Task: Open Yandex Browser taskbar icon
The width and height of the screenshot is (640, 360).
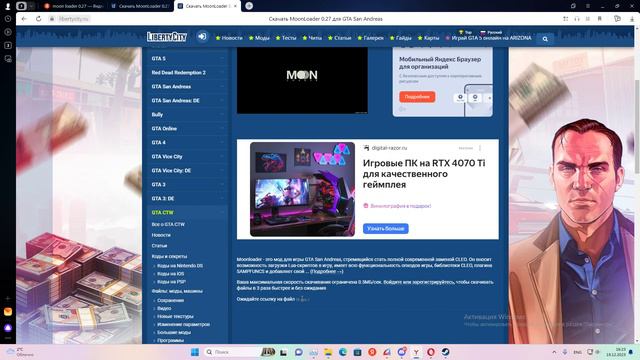Action: tap(416, 352)
